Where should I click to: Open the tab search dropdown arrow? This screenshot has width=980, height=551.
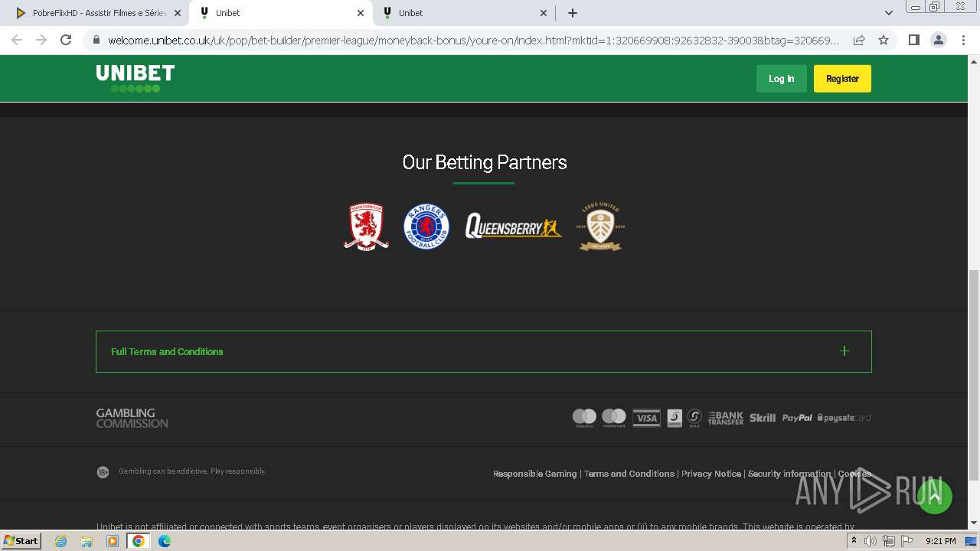click(x=888, y=13)
